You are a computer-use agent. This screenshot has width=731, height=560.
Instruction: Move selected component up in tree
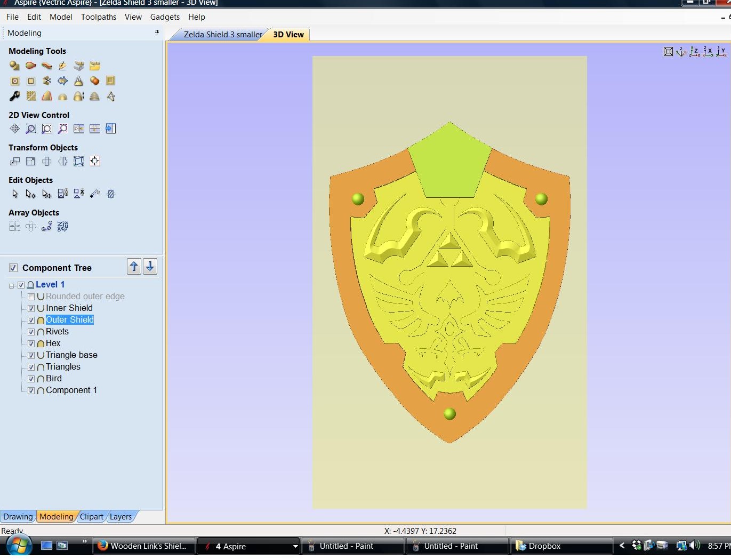134,267
